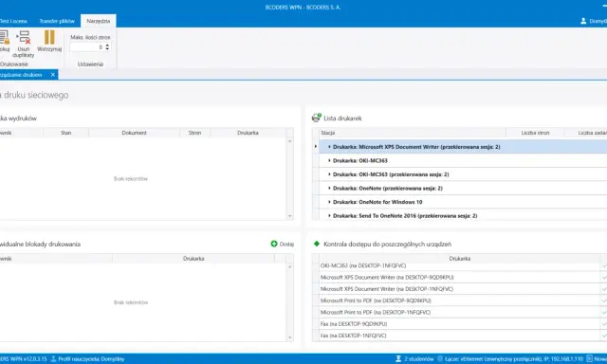Viewport: 607px width, 364px height.
Task: Click the Maks. ilości stron input field
Action: (x=87, y=46)
